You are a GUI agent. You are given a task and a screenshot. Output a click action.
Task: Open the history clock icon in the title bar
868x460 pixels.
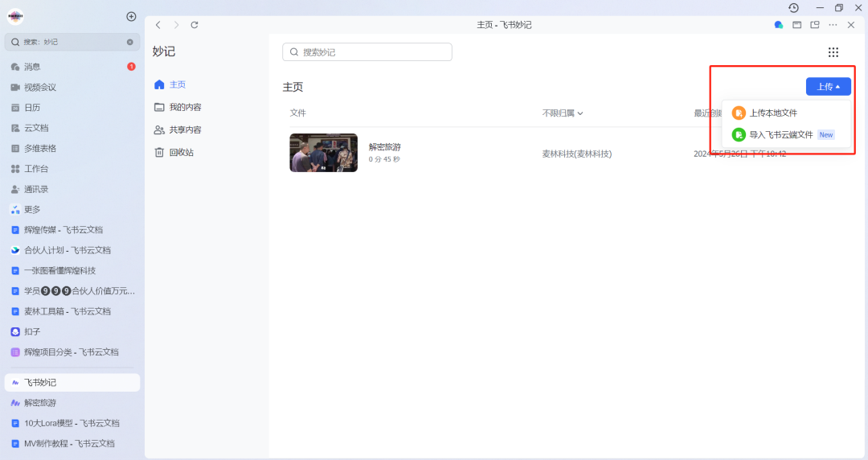(x=794, y=8)
